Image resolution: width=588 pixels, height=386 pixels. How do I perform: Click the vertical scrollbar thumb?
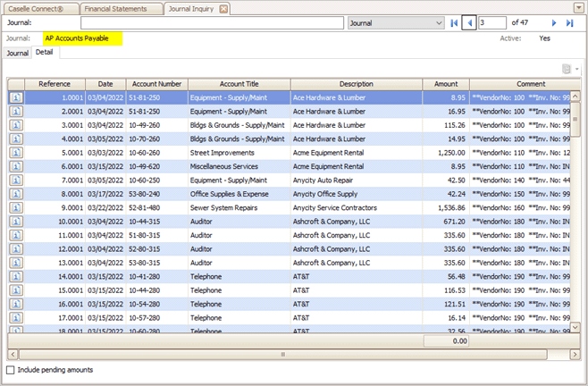pos(575,119)
